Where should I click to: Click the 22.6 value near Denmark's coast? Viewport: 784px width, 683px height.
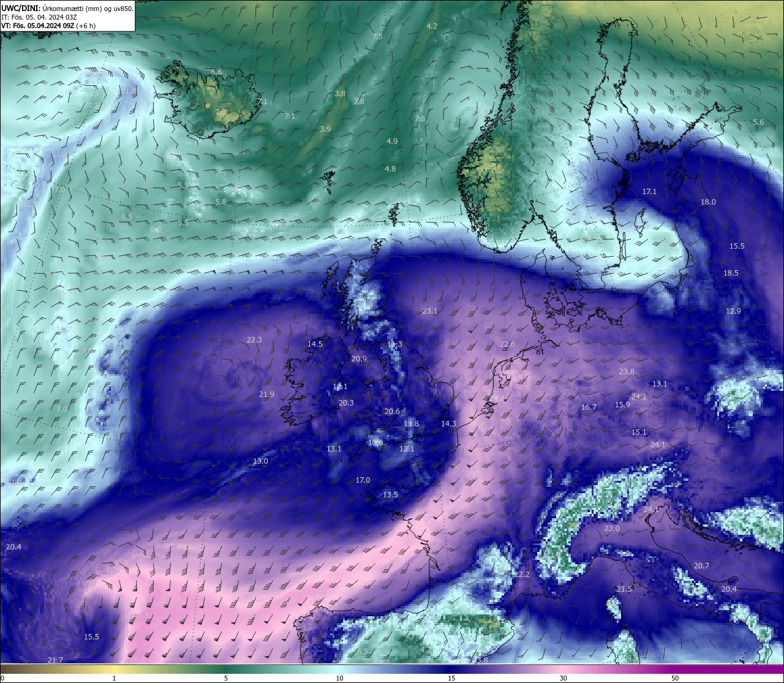(x=507, y=344)
